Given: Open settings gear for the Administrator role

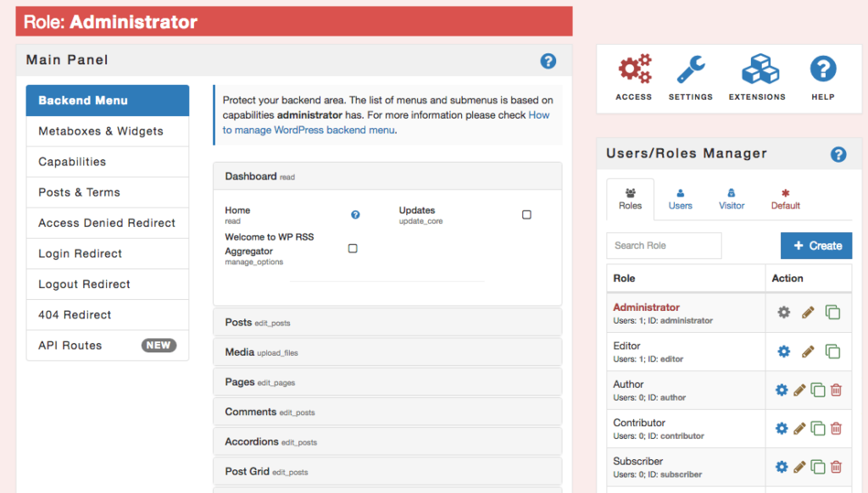Looking at the screenshot, I should click(x=782, y=312).
